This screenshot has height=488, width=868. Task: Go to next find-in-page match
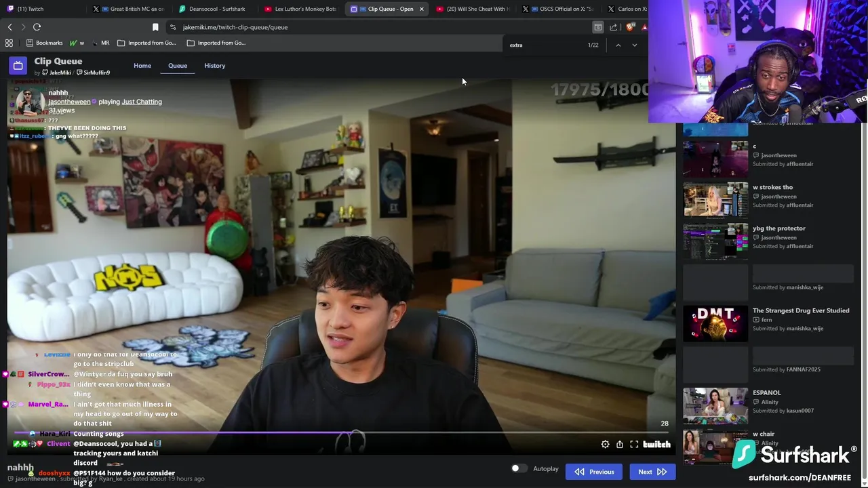point(634,45)
